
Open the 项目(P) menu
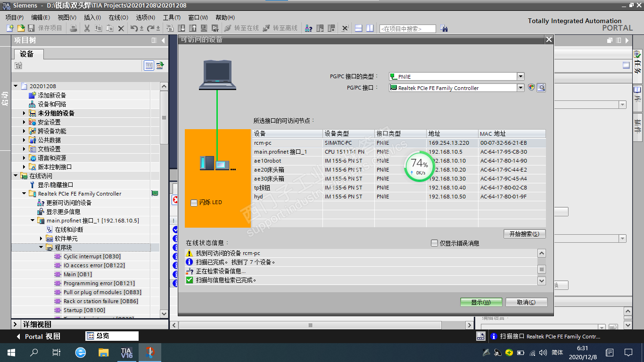click(14, 17)
